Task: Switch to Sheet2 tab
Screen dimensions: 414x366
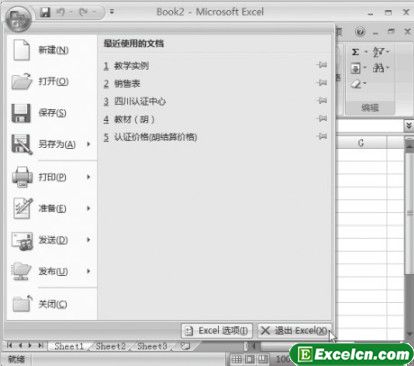Action: (x=111, y=346)
